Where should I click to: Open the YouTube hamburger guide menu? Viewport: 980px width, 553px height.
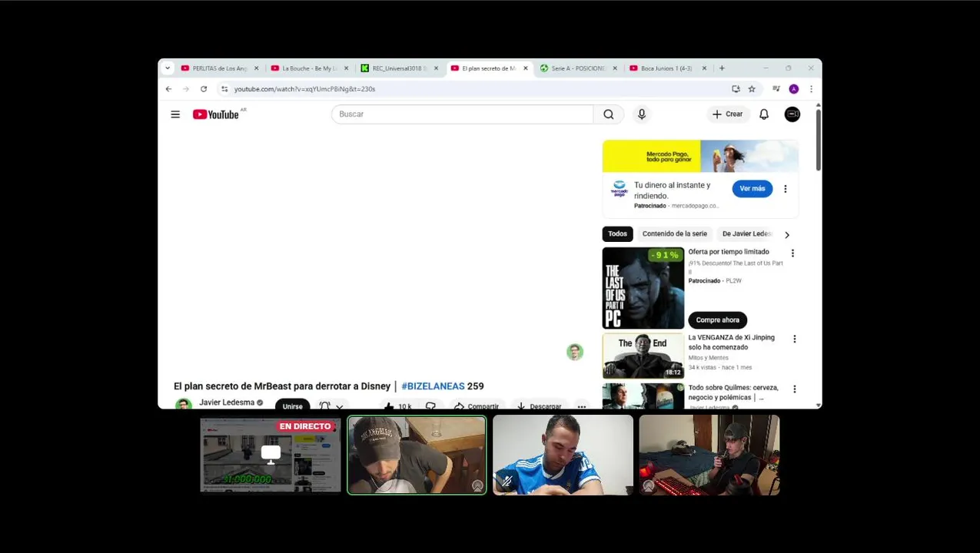click(x=175, y=114)
